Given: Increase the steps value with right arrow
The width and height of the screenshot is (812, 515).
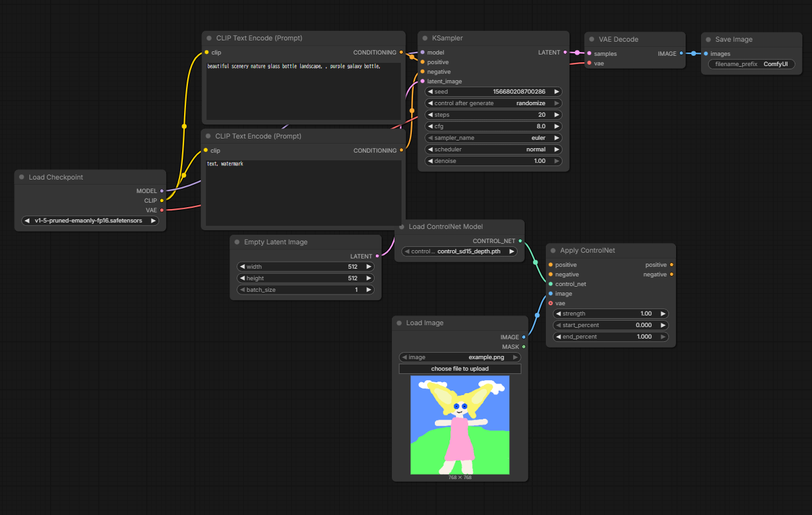Looking at the screenshot, I should (x=557, y=115).
